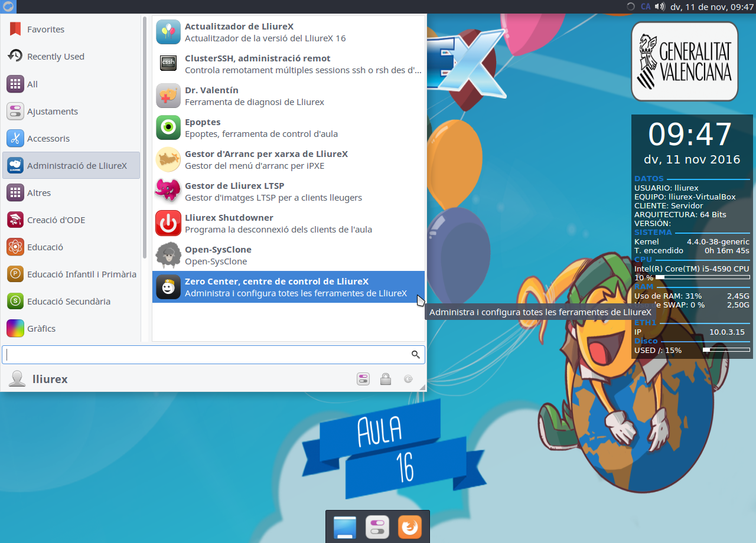This screenshot has width=756, height=543.
Task: Select the Favorites category
Action: coord(45,29)
